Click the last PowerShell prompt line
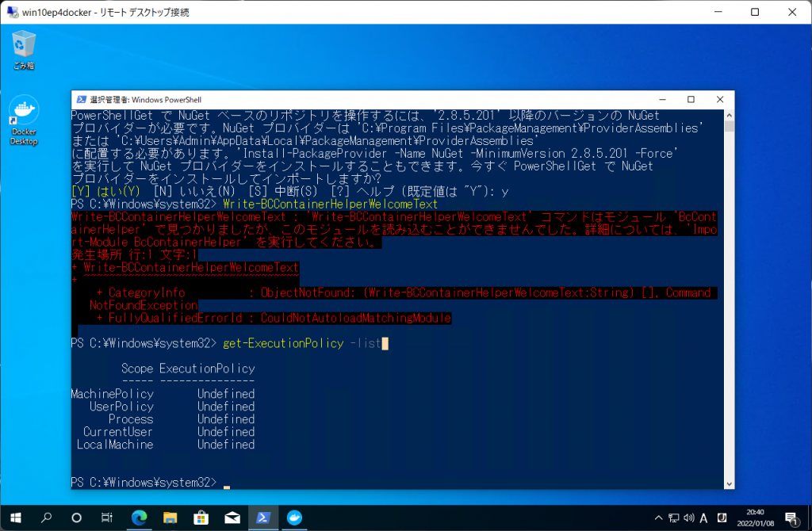The image size is (812, 531). [x=150, y=483]
